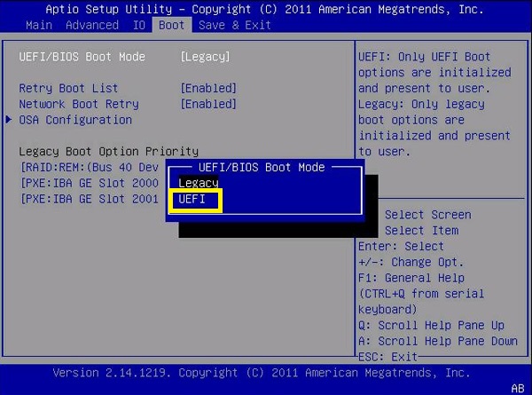Click the popup title UEFI/BIOS Boot Mode
Screen dimensions: 532x395
coord(262,168)
